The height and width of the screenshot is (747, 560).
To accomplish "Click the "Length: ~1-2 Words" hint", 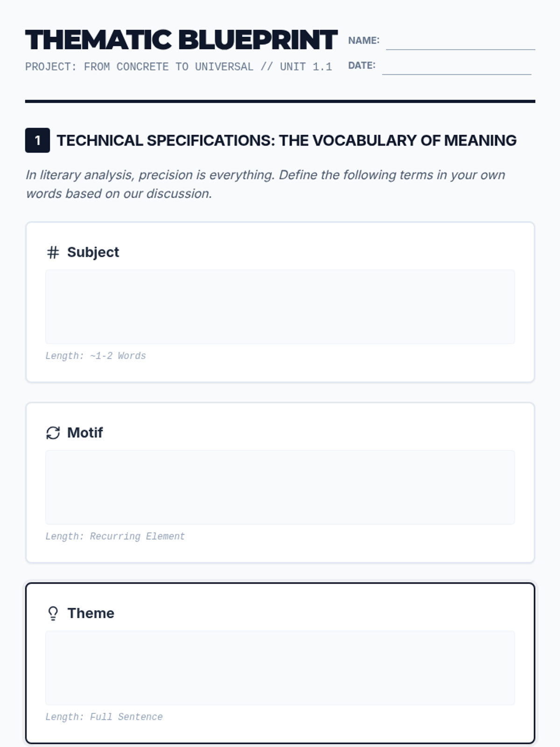I will coord(96,356).
